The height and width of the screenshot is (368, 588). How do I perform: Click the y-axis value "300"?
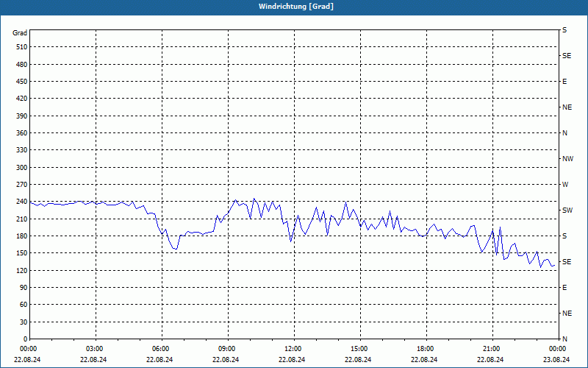(22, 168)
